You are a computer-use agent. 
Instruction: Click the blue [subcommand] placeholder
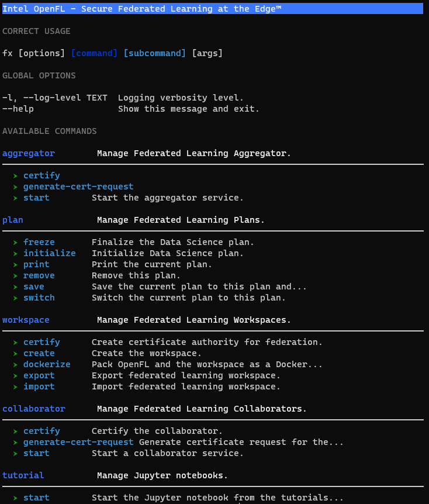coord(154,53)
